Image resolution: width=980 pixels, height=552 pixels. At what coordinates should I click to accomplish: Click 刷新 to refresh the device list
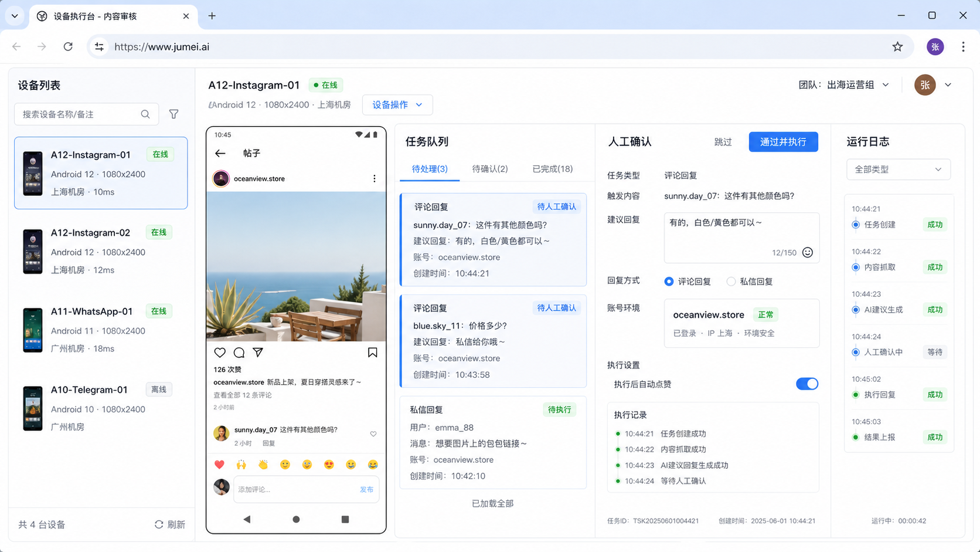tap(169, 524)
